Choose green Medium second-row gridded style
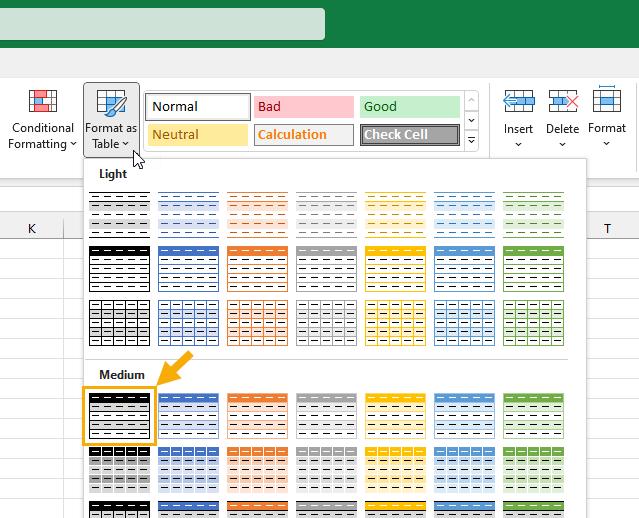Image resolution: width=639 pixels, height=518 pixels. (x=533, y=470)
